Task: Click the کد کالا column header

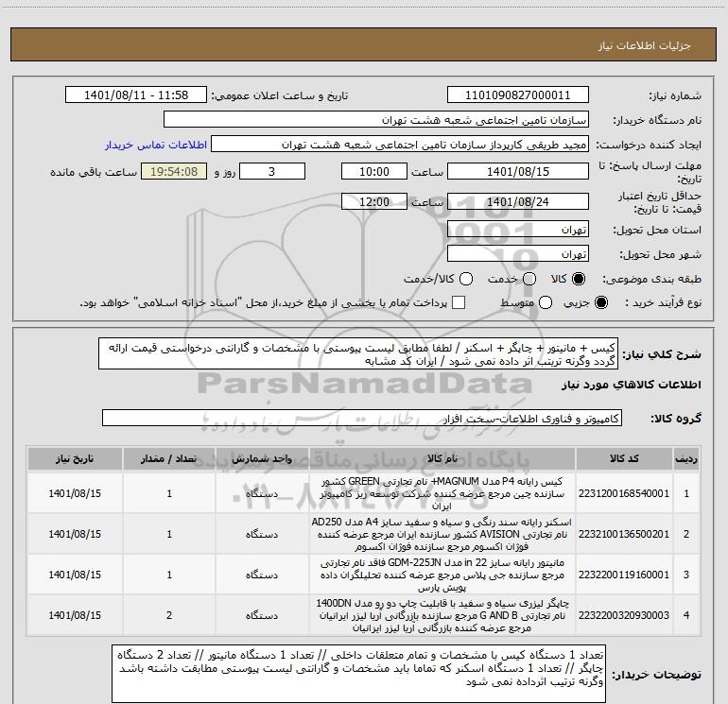Action: click(624, 459)
